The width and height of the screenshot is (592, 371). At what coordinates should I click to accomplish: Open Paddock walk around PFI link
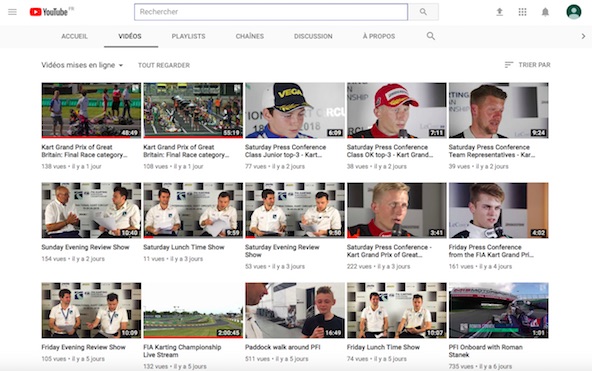pos(282,347)
